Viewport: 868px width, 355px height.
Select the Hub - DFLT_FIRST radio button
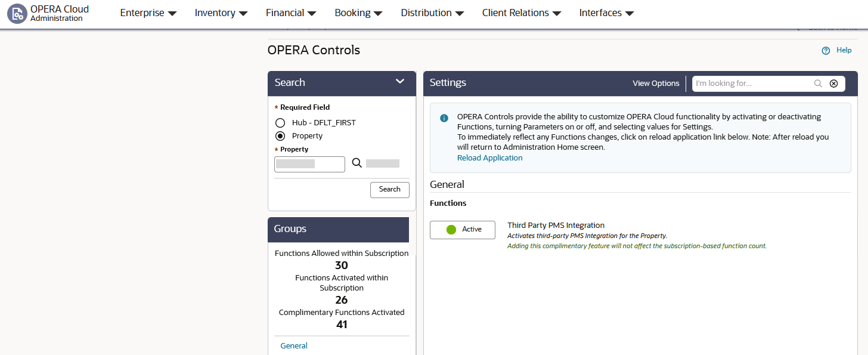[x=280, y=123]
